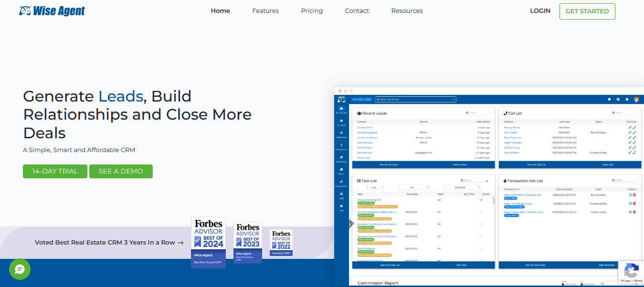Open the Resources nav item
Screen dimensions: 644x287
click(407, 10)
